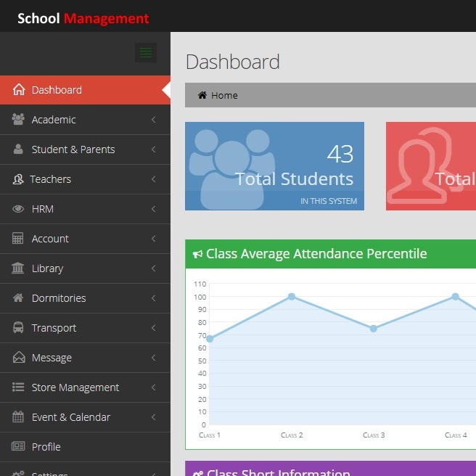The width and height of the screenshot is (476, 476).
Task: Select the Account menu label
Action: [50, 239]
